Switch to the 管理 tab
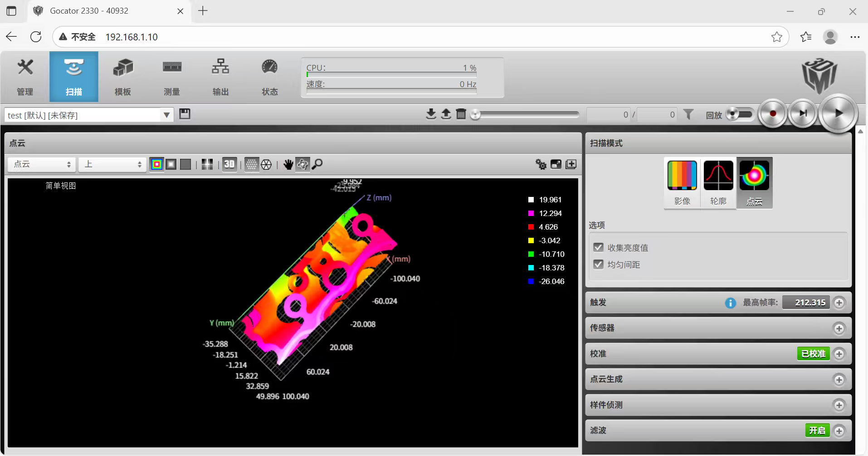Image resolution: width=868 pixels, height=456 pixels. click(x=25, y=77)
